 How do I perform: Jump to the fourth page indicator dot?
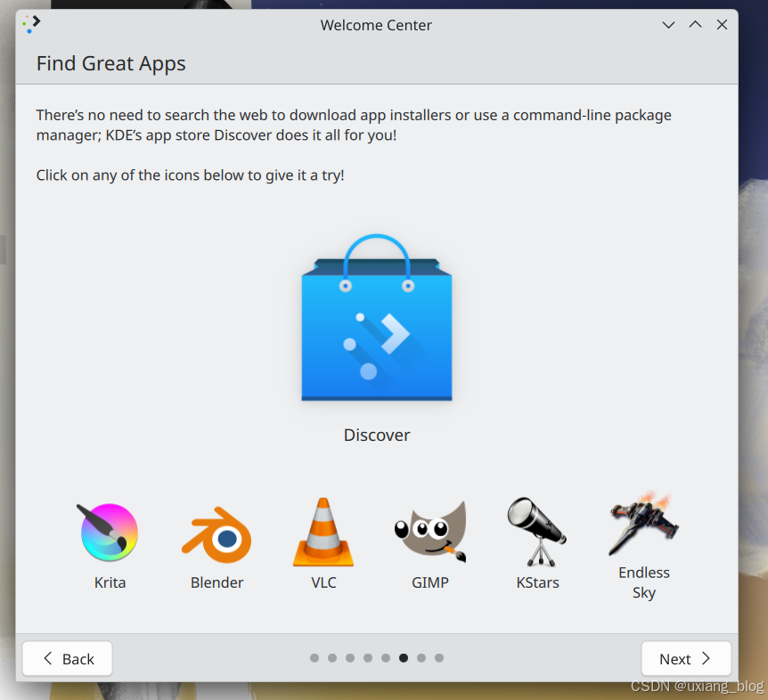coord(368,658)
